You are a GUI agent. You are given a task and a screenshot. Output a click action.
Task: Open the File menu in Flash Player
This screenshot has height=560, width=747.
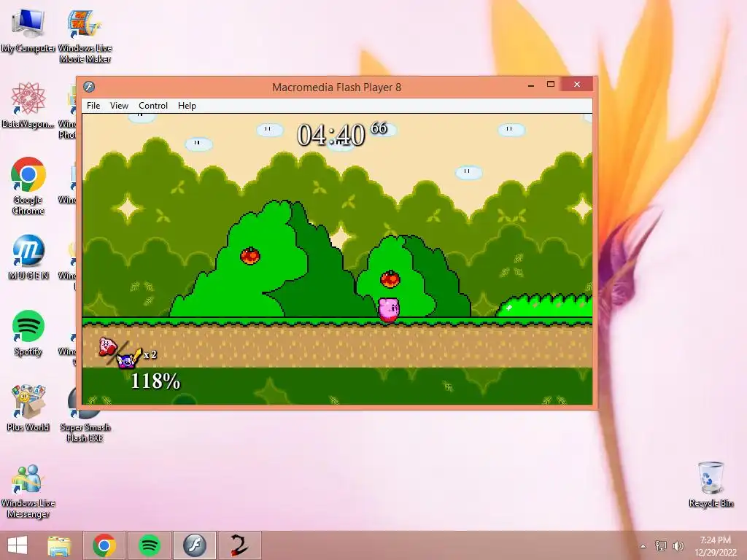click(x=93, y=106)
